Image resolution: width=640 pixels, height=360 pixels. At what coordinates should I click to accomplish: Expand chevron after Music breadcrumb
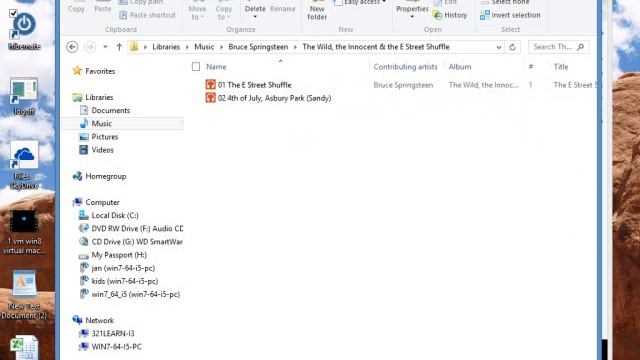[x=221, y=47]
